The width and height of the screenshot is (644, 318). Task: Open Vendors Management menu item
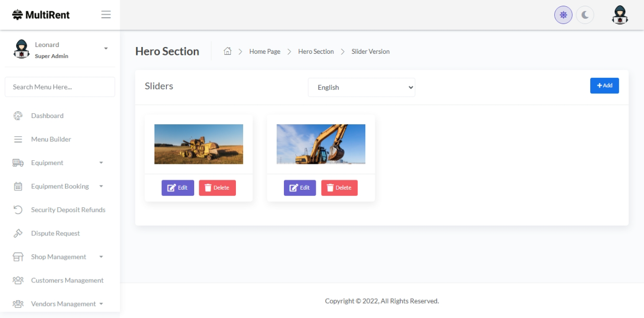coord(63,304)
